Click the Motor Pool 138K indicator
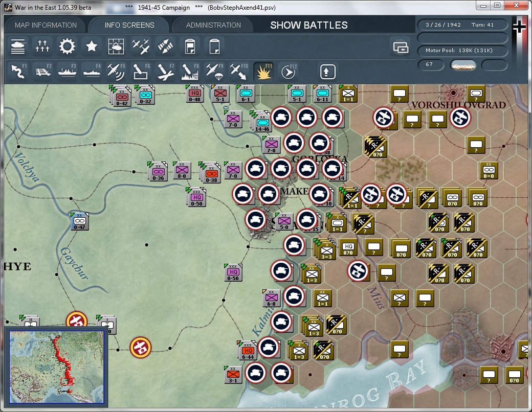This screenshot has height=412, width=532. point(462,50)
